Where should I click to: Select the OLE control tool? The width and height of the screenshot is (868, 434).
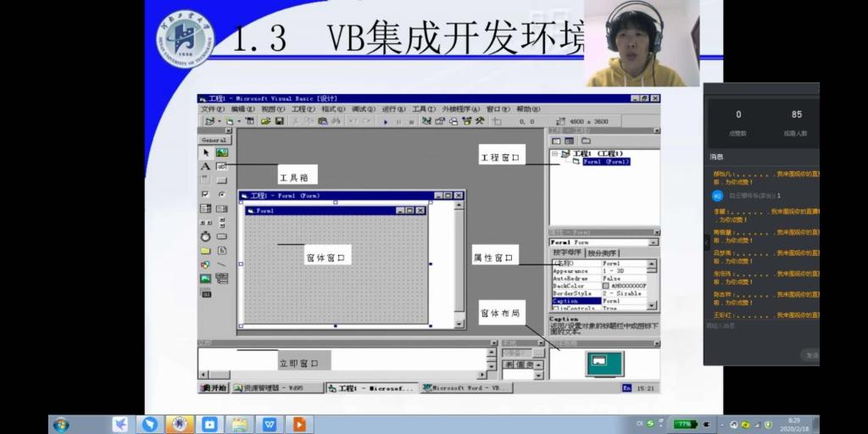205,292
